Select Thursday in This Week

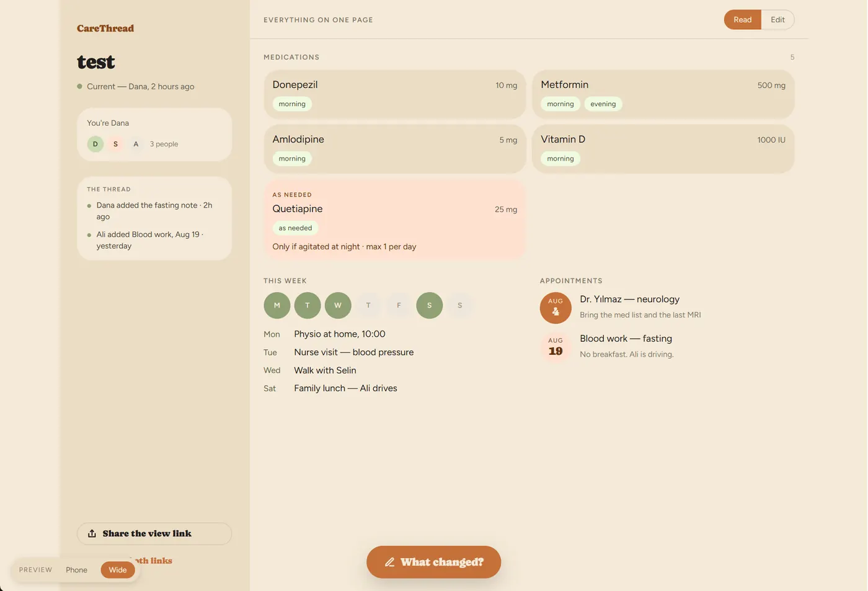point(368,305)
